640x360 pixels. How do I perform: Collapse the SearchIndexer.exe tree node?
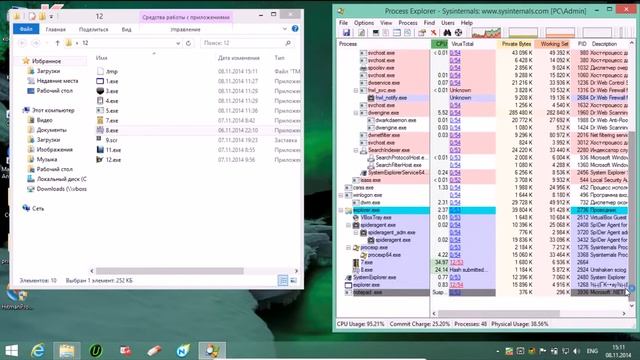pos(356,150)
